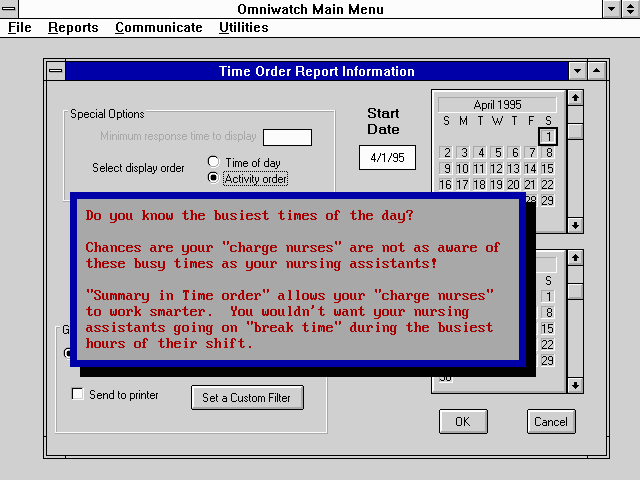Click the upper calendar's scroll up arrow
The width and height of the screenshot is (640, 480).
tap(575, 98)
